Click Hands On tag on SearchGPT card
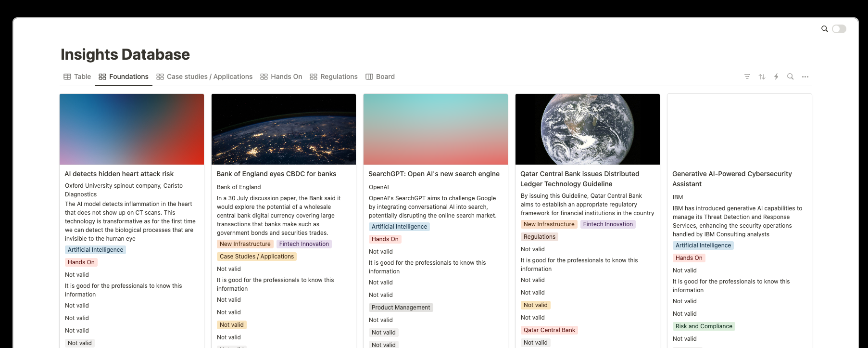Viewport: 868px width, 348px height. point(385,239)
